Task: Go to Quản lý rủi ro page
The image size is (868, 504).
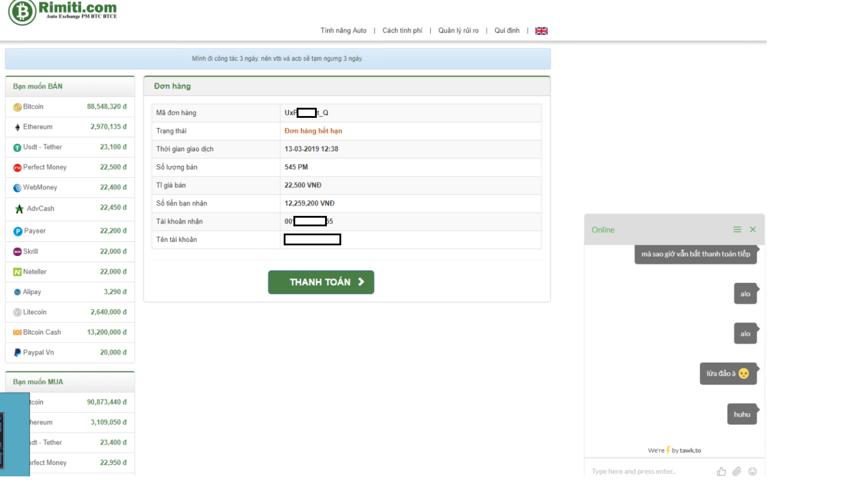Action: [458, 31]
